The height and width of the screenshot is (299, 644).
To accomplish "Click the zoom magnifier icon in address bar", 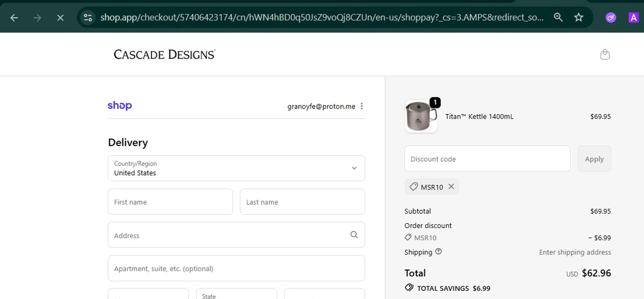I will [x=558, y=17].
